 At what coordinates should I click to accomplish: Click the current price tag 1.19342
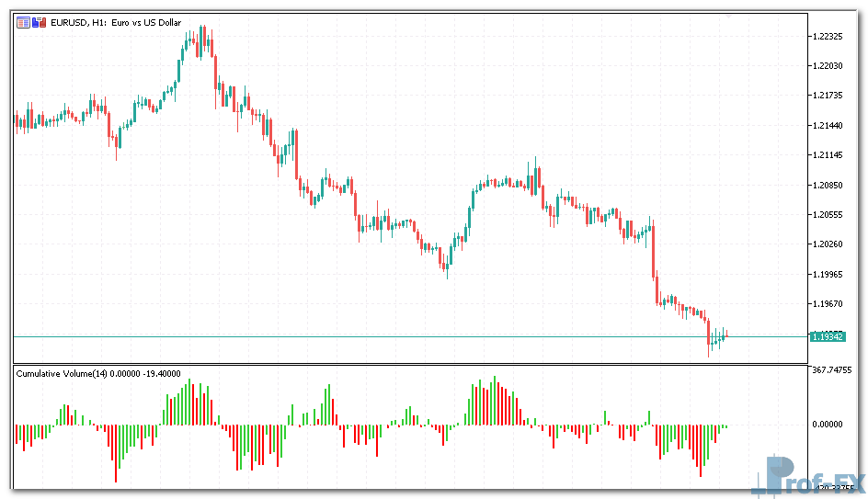828,337
